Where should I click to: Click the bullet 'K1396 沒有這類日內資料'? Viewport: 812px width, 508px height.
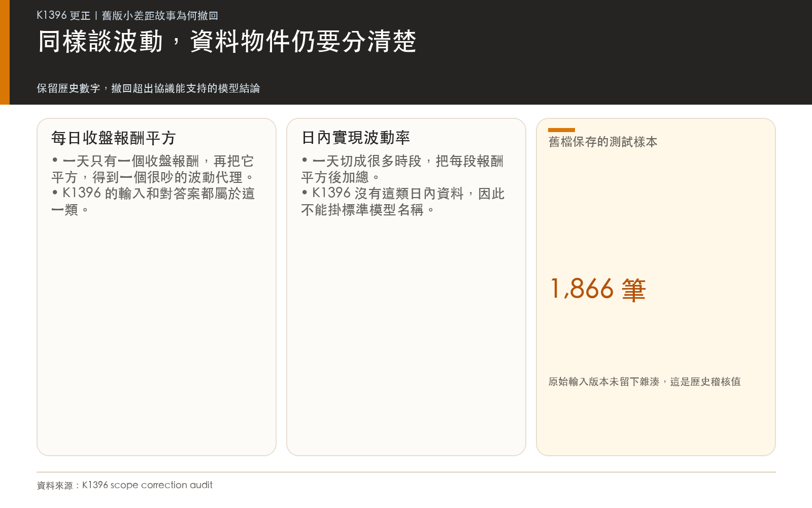pyautogui.click(x=402, y=202)
